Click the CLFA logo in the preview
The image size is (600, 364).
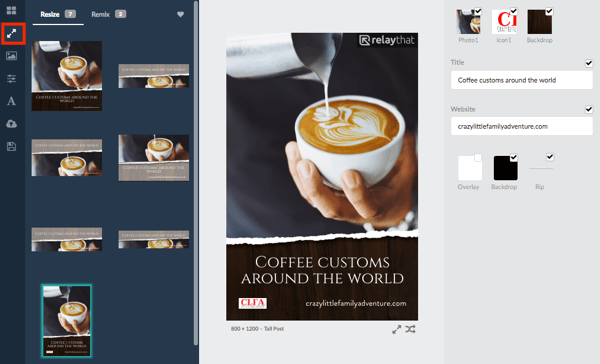[253, 303]
